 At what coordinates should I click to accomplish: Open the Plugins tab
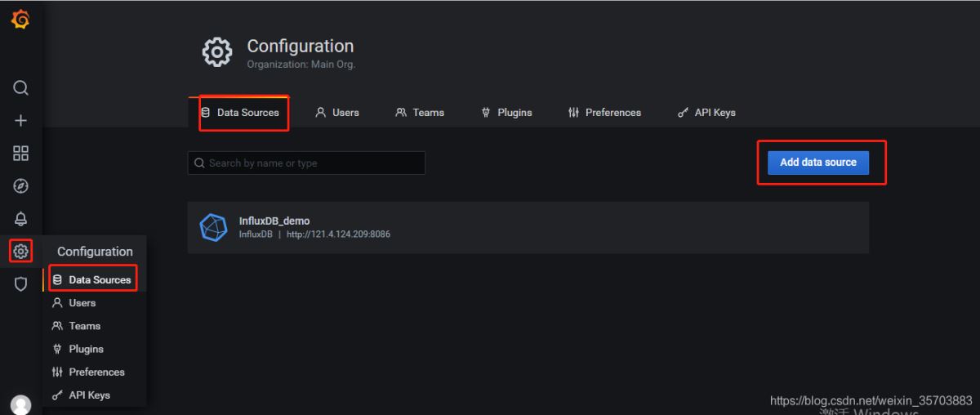click(x=506, y=113)
